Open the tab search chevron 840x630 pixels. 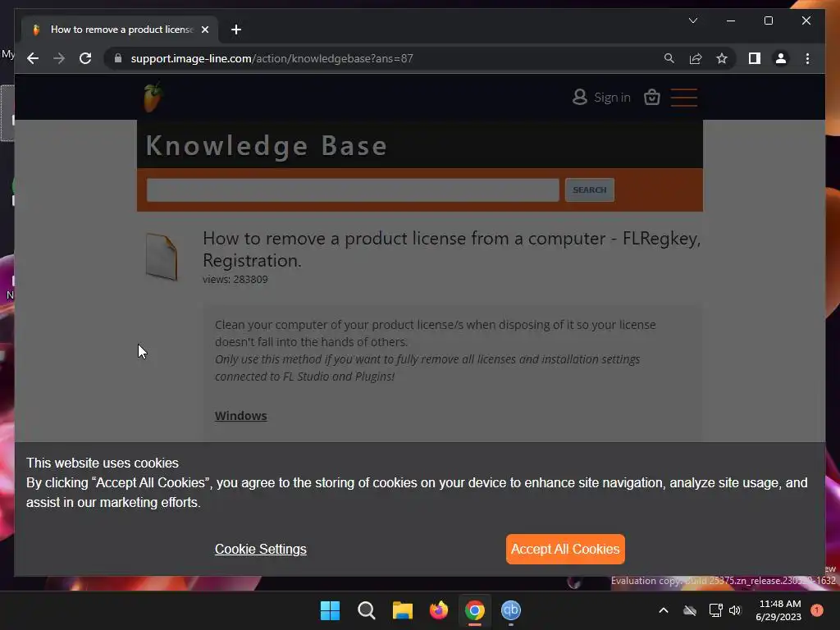tap(692, 21)
